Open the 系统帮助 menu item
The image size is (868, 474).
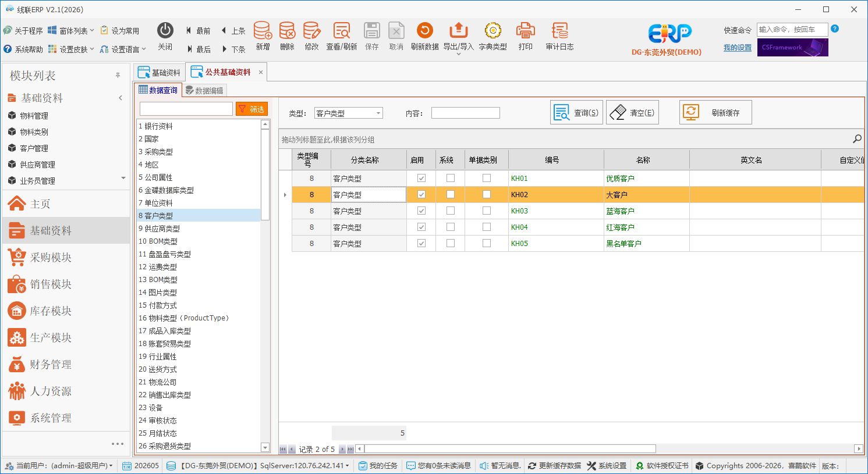[x=23, y=49]
